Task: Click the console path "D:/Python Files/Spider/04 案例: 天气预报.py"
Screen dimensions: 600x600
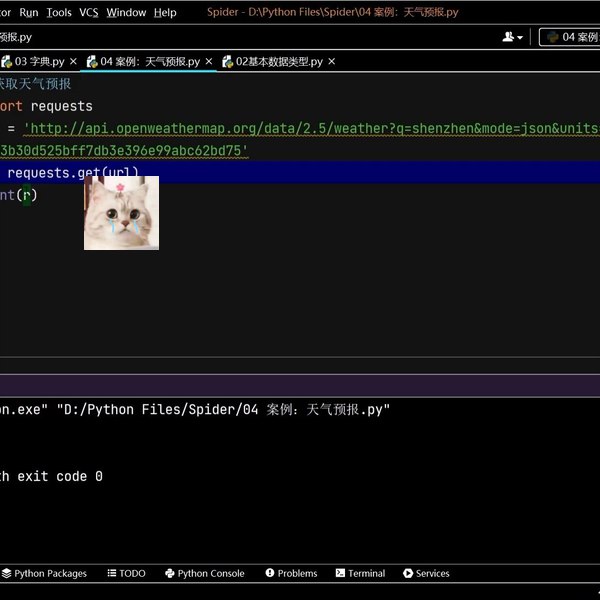Action: coord(223,410)
